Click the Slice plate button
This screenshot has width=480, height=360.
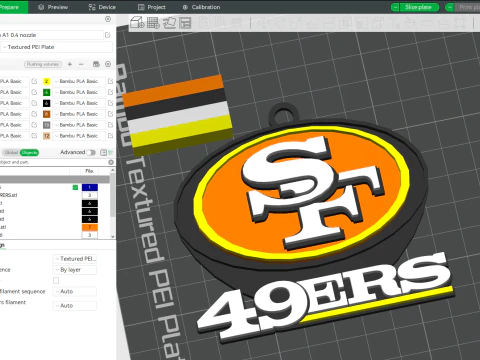[419, 7]
